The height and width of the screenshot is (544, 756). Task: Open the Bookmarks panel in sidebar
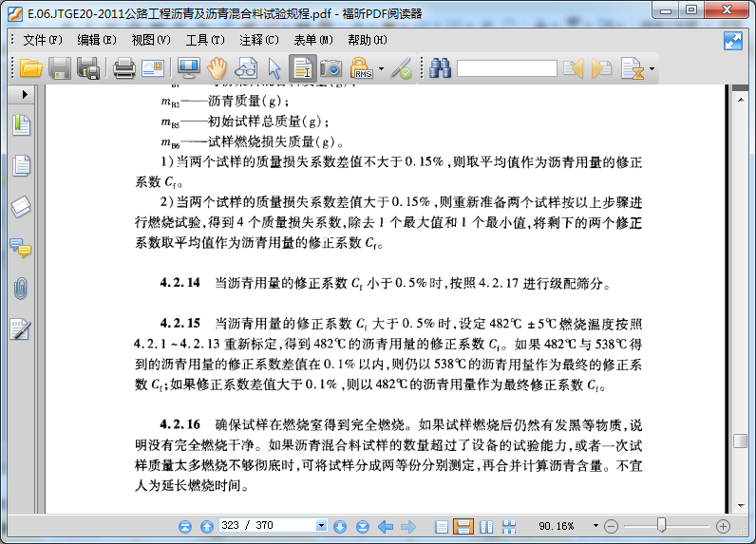[20, 124]
